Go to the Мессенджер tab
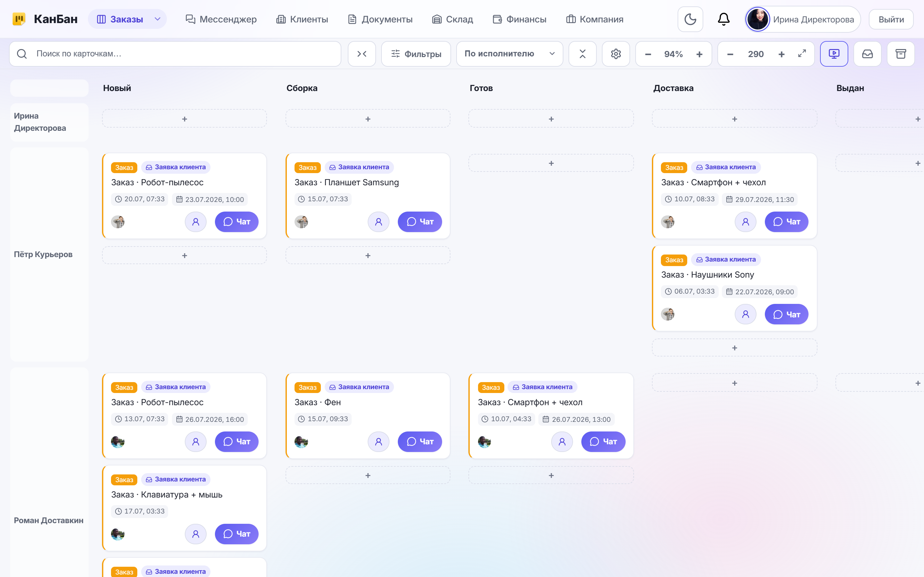Image resolution: width=924 pixels, height=577 pixels. [x=221, y=19]
